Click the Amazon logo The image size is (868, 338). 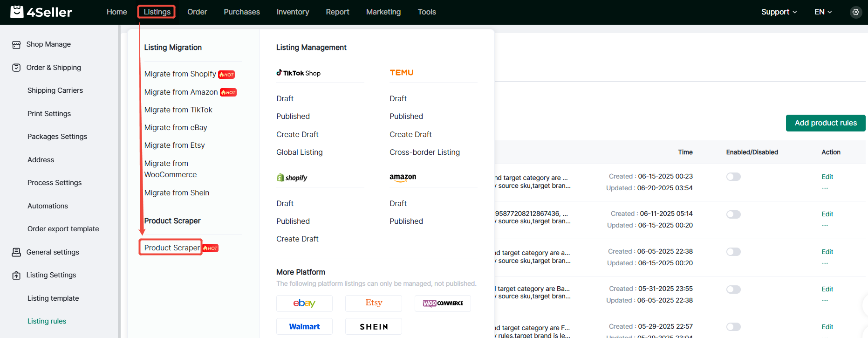pyautogui.click(x=403, y=178)
